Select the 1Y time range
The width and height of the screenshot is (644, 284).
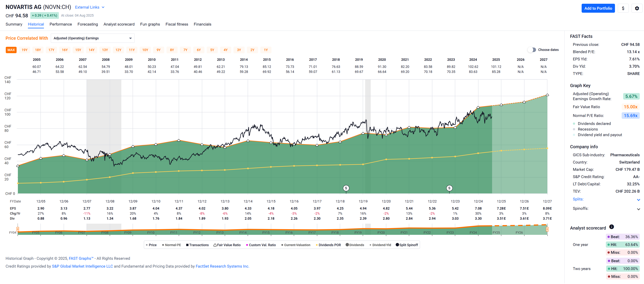click(x=265, y=50)
